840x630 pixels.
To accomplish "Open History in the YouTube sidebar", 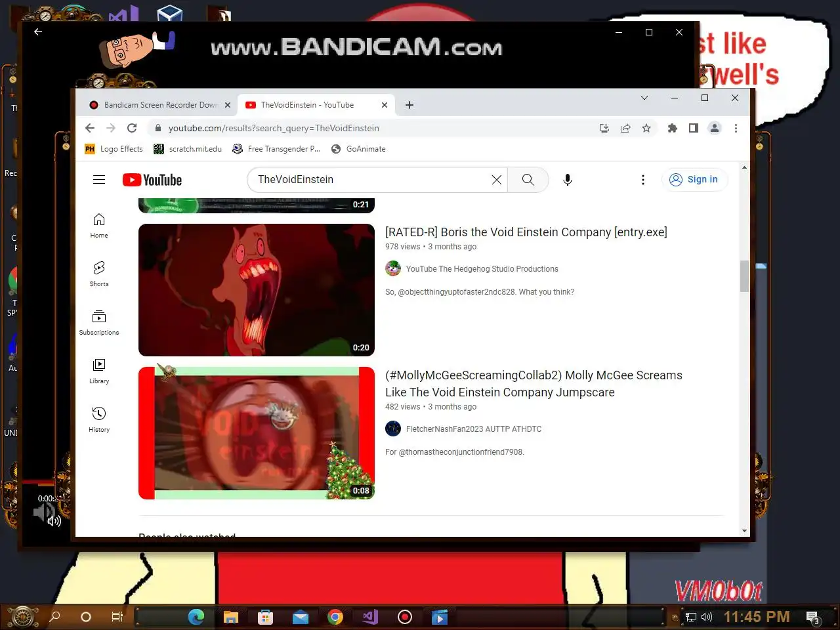I will tap(99, 420).
